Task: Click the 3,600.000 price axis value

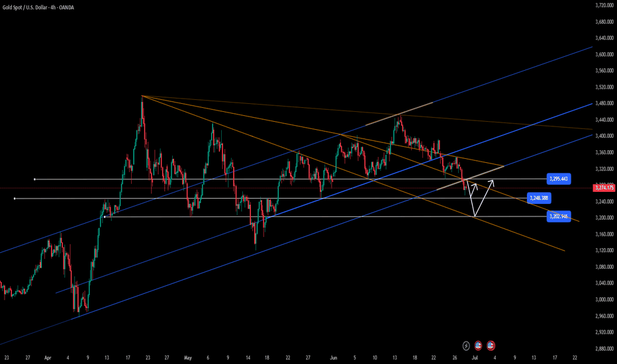Action: [x=604, y=54]
